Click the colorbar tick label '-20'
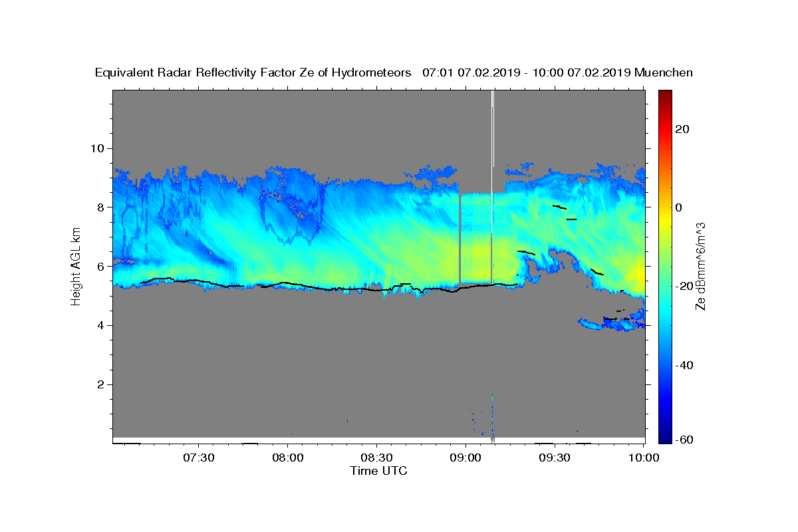Screen dimensions: 798x532 tap(685, 286)
